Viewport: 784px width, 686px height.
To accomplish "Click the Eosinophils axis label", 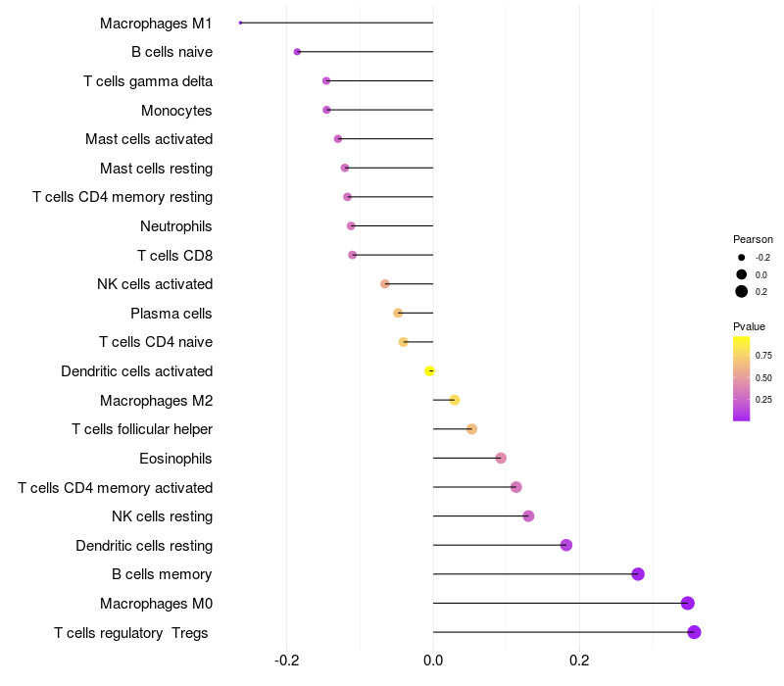I will pyautogui.click(x=175, y=458).
